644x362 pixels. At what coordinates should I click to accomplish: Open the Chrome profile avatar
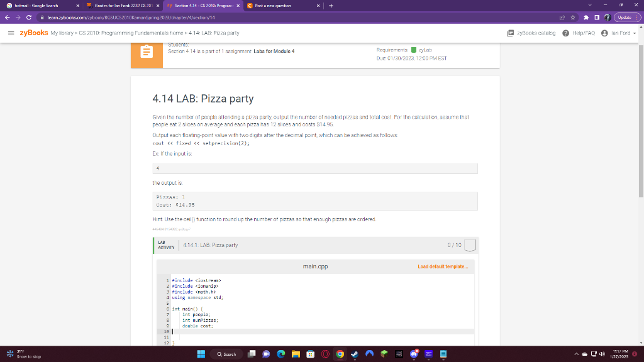coord(608,18)
